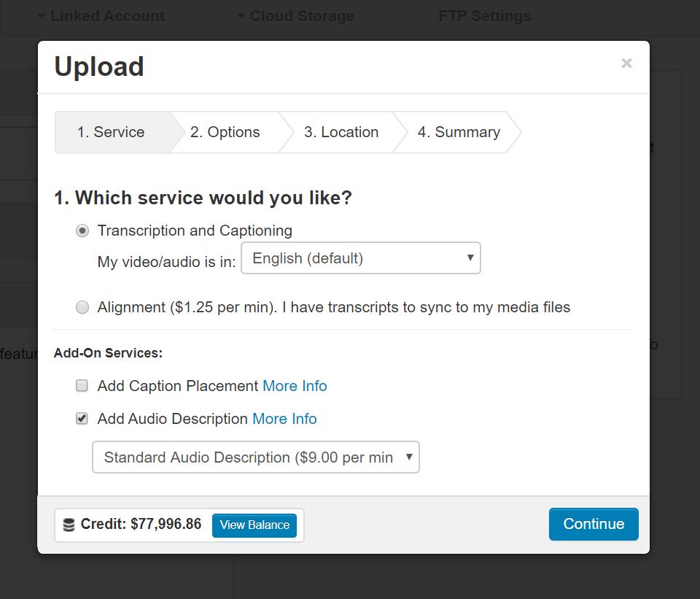Enable the Add Caption Placement checkbox

(x=82, y=386)
